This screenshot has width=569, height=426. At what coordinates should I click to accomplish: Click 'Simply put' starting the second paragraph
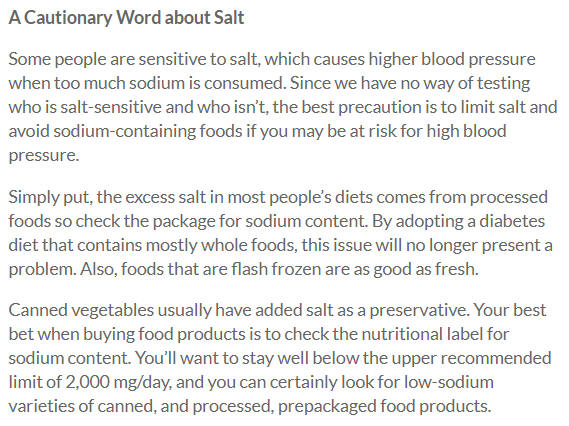point(50,197)
